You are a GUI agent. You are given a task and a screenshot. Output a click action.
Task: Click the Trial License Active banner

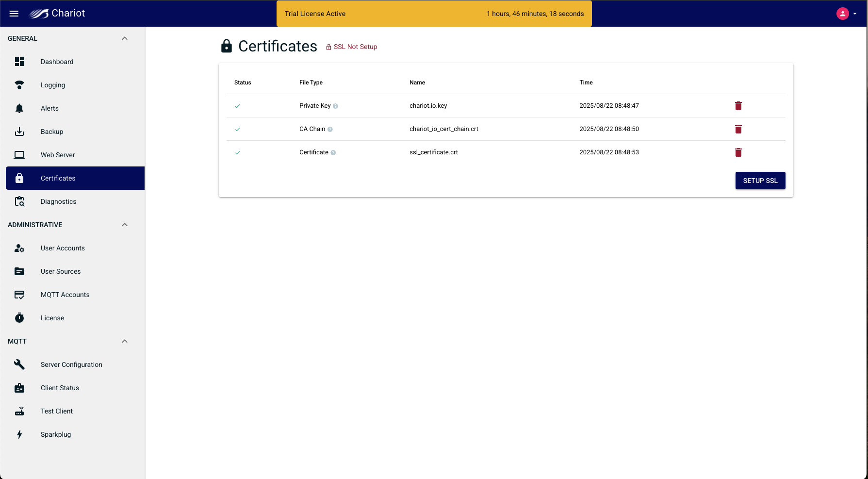point(434,14)
